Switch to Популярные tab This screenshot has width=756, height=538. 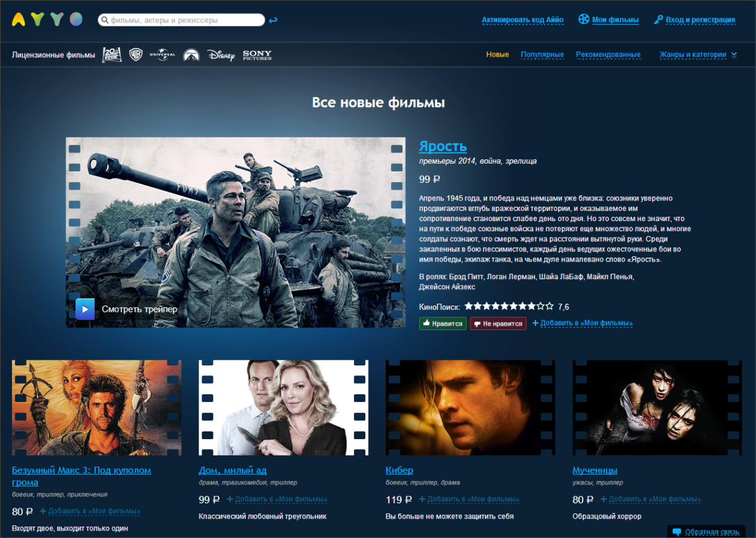click(x=542, y=55)
